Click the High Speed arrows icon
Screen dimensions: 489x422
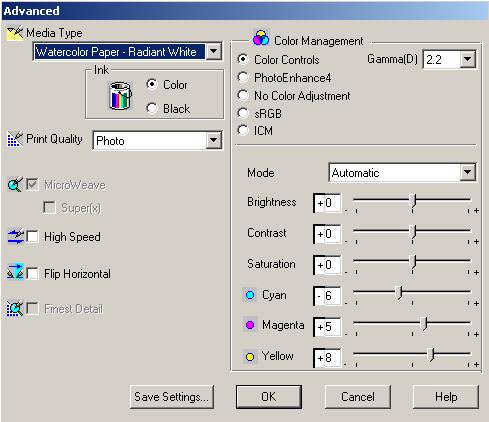point(15,237)
